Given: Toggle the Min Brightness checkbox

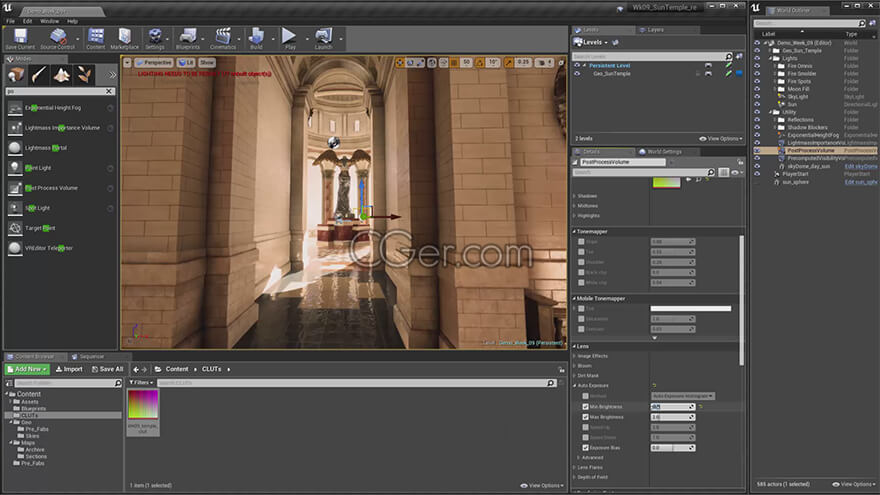Looking at the screenshot, I should (585, 407).
